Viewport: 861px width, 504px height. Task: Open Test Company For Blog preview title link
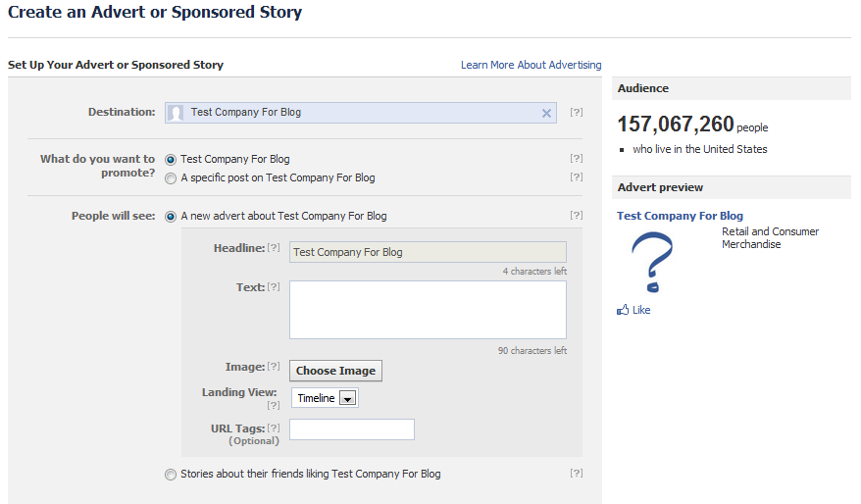tap(680, 216)
